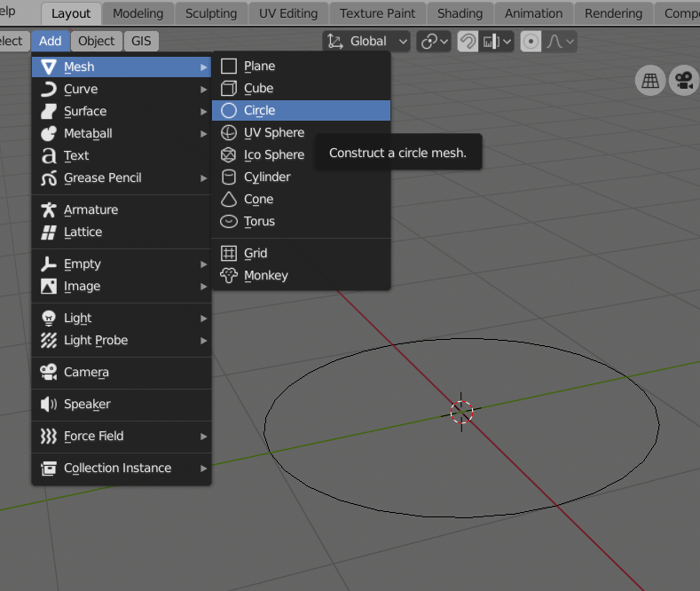The image size is (700, 591).
Task: Expand the Light submenu arrow
Action: pyautogui.click(x=203, y=319)
